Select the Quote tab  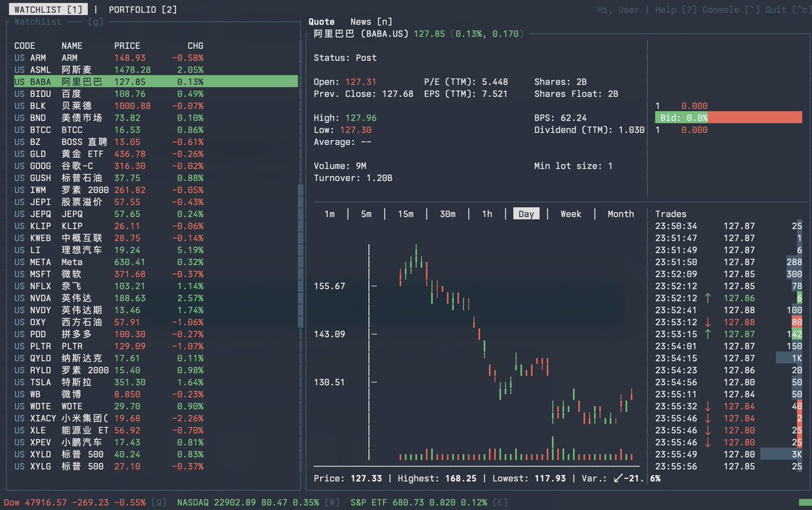pos(321,22)
